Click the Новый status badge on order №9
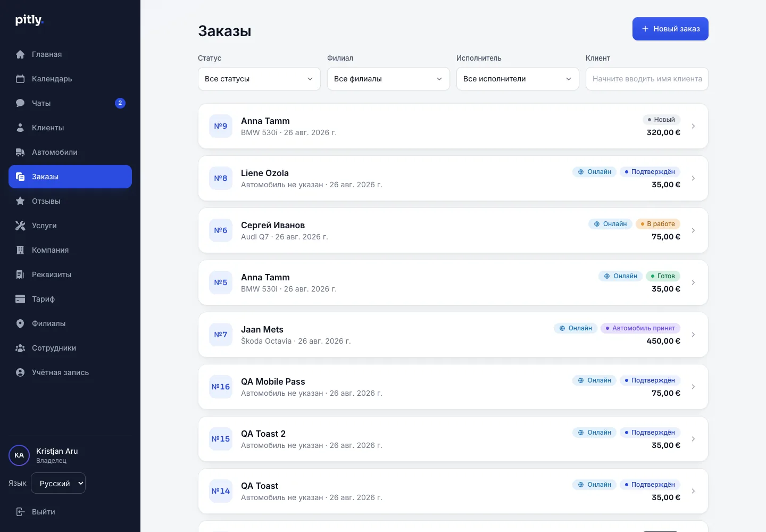766x532 pixels. pos(661,120)
